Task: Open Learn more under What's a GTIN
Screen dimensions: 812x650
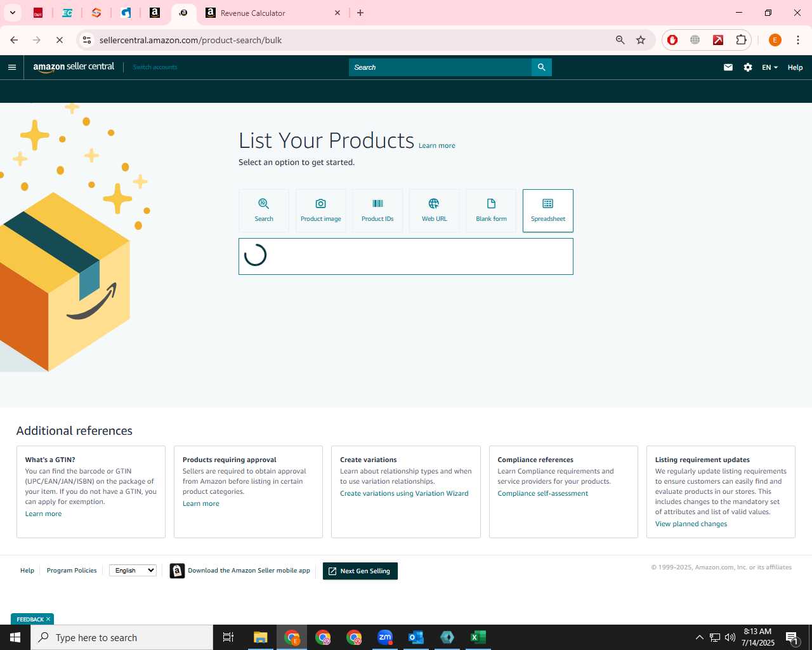Action: [43, 514]
